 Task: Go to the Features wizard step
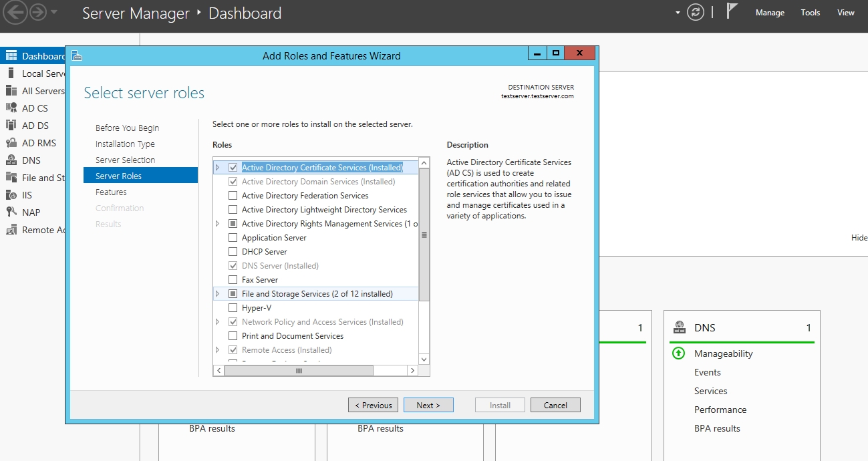click(111, 192)
